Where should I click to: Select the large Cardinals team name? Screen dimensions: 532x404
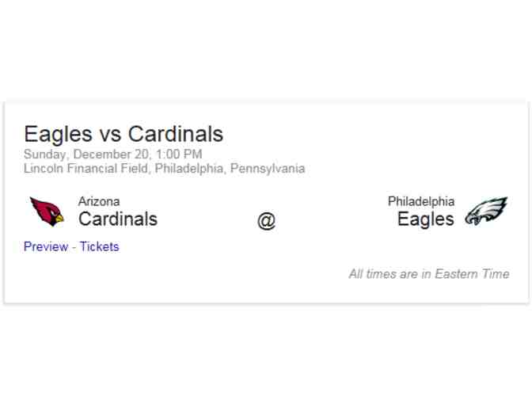[x=118, y=219]
